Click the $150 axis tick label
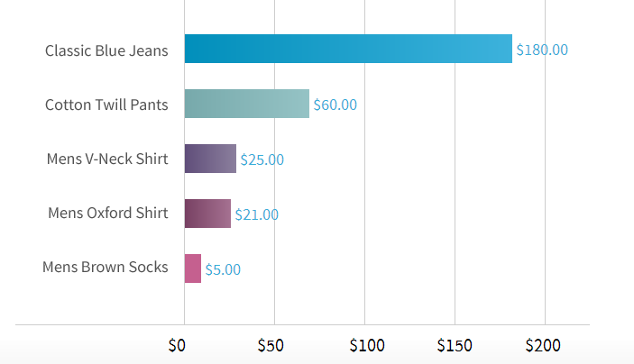 pyautogui.click(x=454, y=345)
